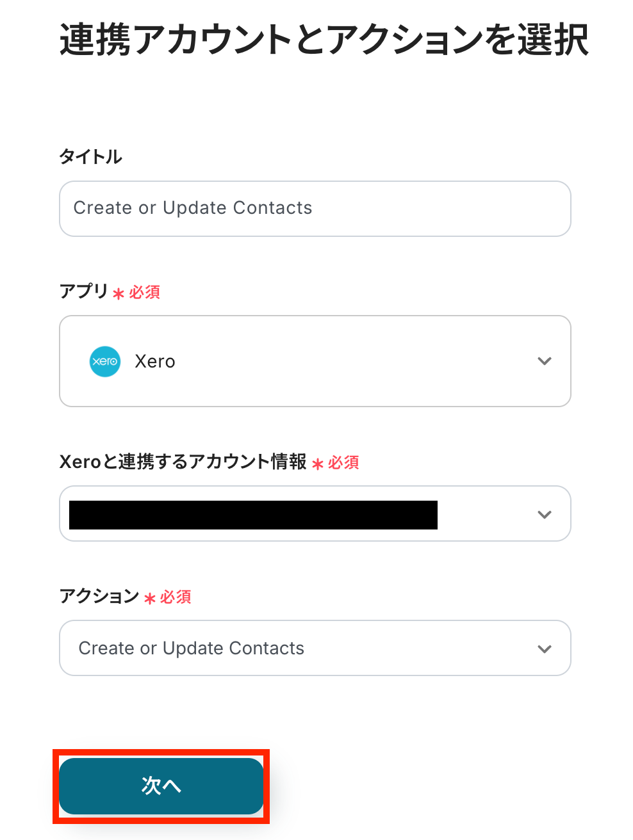Viewport: 633px width, 840px height.
Task: Expand the アプリ dropdown chevron
Action: coord(544,361)
